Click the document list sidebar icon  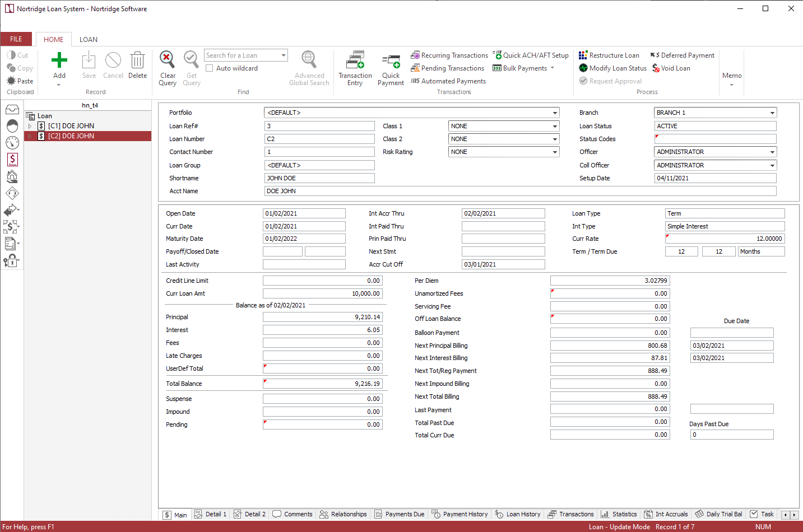click(x=11, y=244)
